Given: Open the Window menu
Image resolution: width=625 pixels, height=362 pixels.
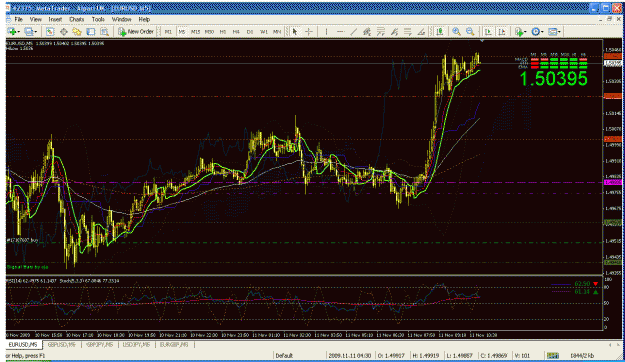Looking at the screenshot, I should click(x=122, y=19).
